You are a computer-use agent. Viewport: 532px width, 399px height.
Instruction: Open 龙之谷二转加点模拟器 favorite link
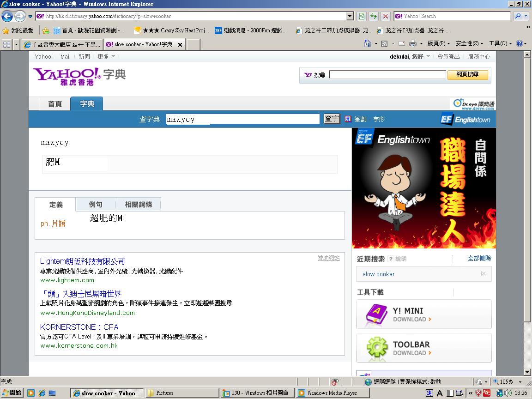(x=334, y=30)
